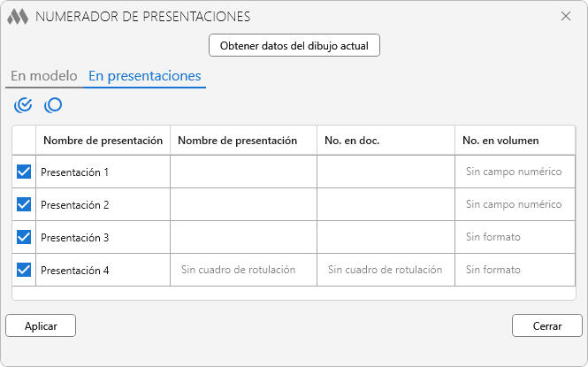Click Sin formato cell in Presentación 3 row
This screenshot has height=367, width=588.
point(493,237)
